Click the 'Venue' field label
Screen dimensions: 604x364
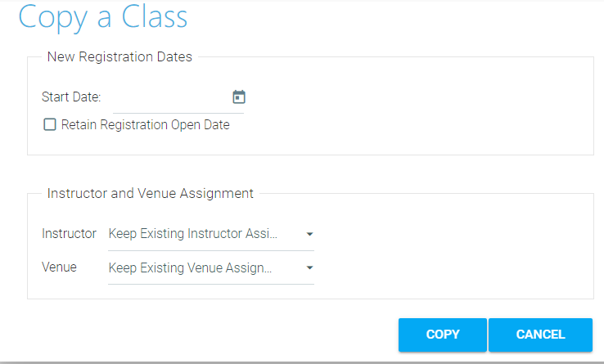[x=59, y=267]
